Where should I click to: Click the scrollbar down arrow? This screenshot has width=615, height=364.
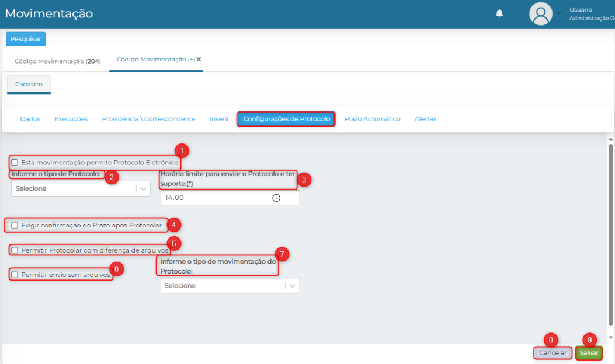tap(611, 337)
